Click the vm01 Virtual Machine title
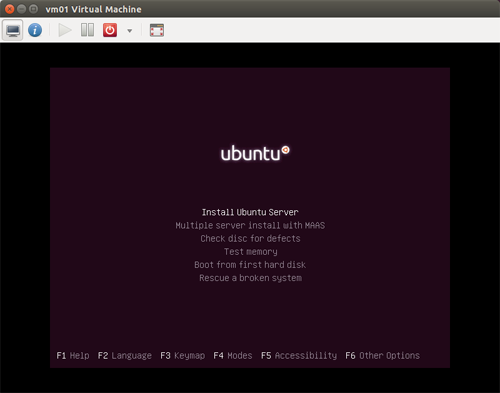 93,9
